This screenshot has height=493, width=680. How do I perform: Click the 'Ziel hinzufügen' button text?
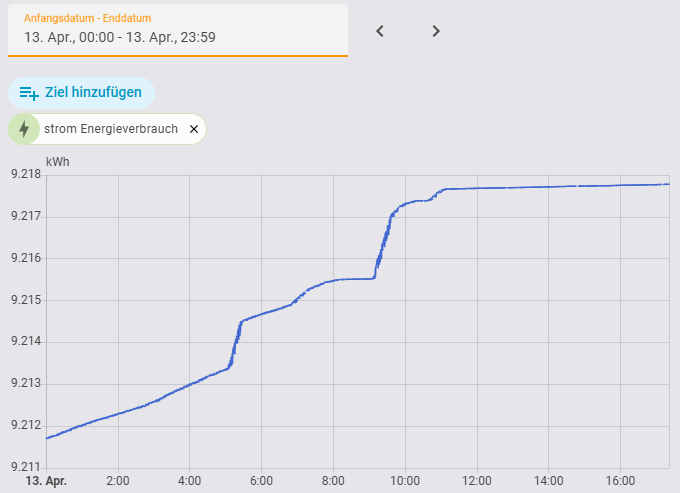click(93, 93)
